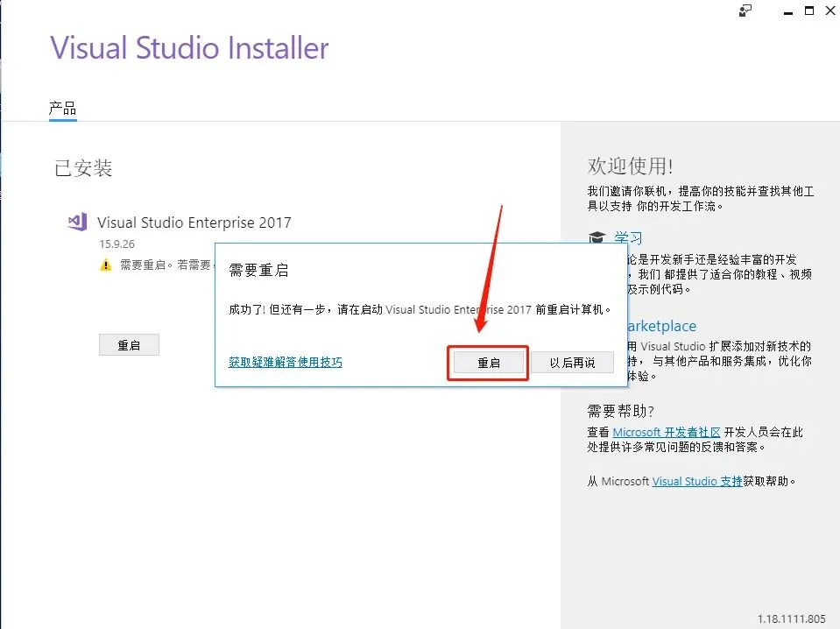
Task: Click the 已安装 heading
Action: point(83,168)
